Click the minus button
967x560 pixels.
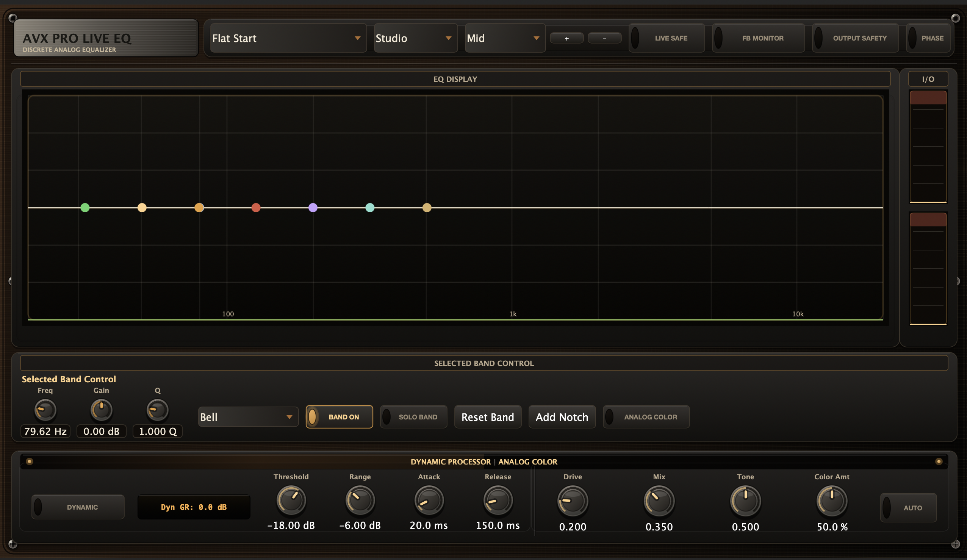pos(605,38)
